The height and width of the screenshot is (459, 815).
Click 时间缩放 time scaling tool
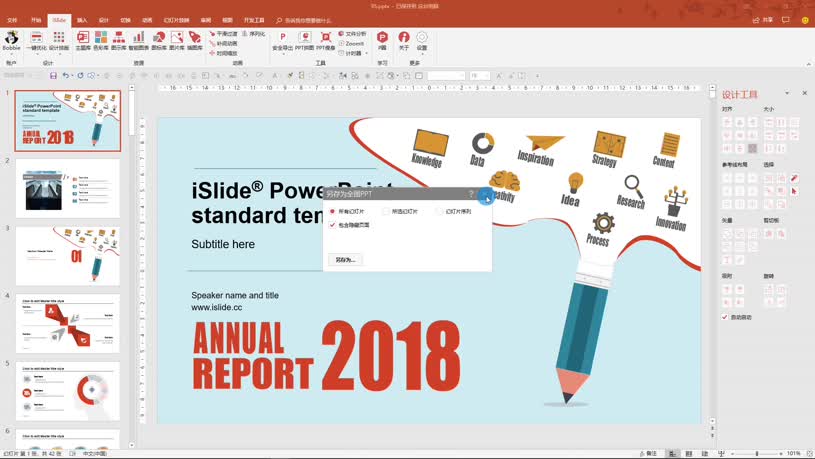224,53
